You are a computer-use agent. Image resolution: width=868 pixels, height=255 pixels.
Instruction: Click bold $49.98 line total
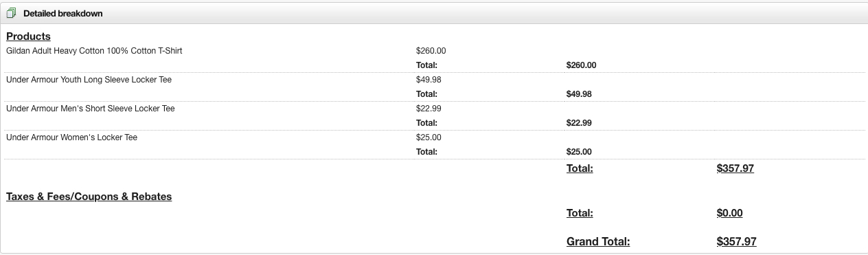579,94
